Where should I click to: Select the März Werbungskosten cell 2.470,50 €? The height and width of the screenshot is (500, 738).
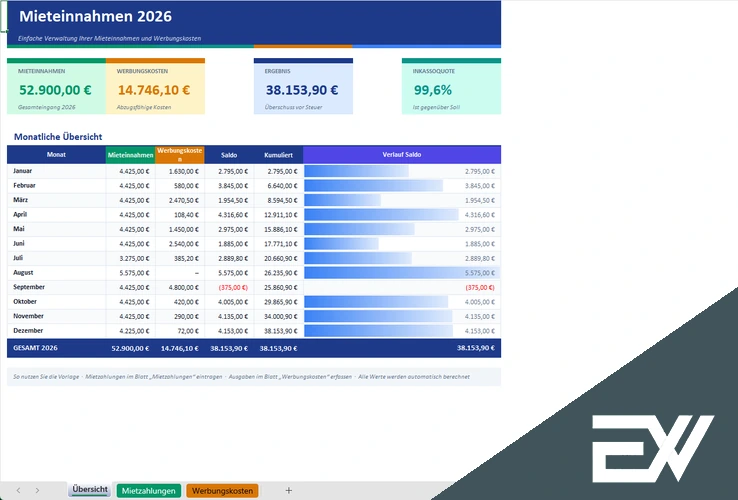tap(180, 200)
